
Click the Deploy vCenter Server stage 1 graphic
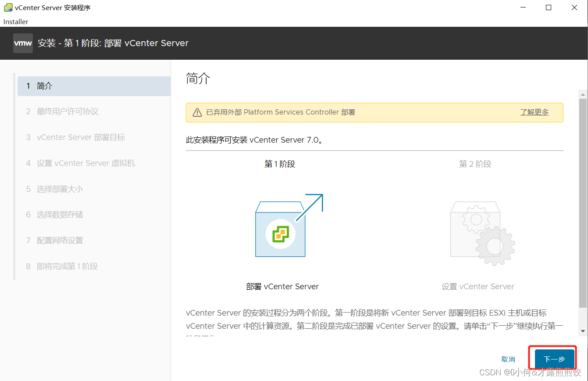point(289,226)
